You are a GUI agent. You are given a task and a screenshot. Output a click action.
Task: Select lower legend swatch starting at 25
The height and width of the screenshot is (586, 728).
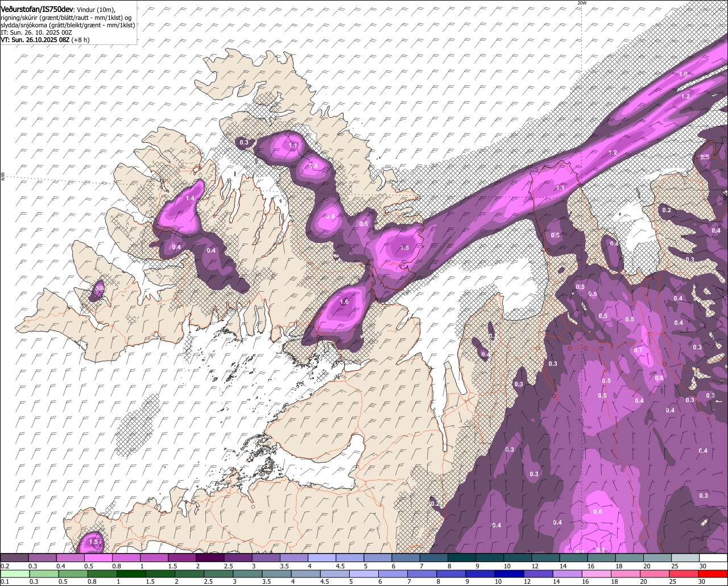tap(684, 573)
